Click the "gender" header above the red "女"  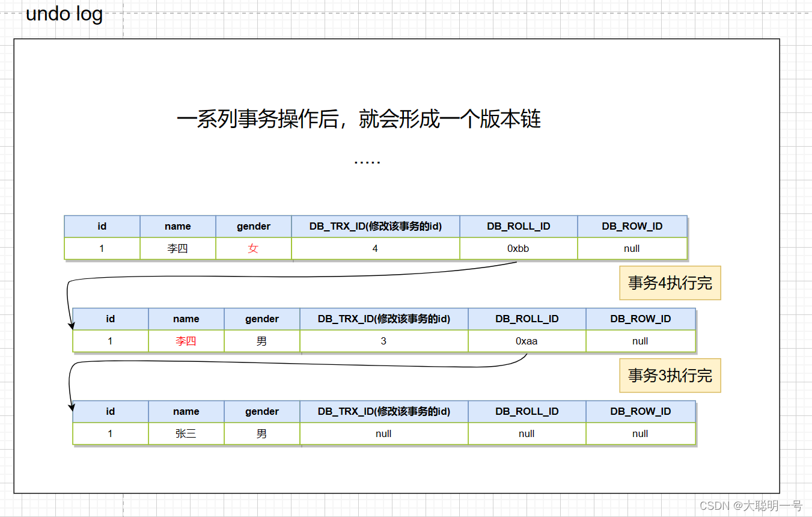(254, 227)
